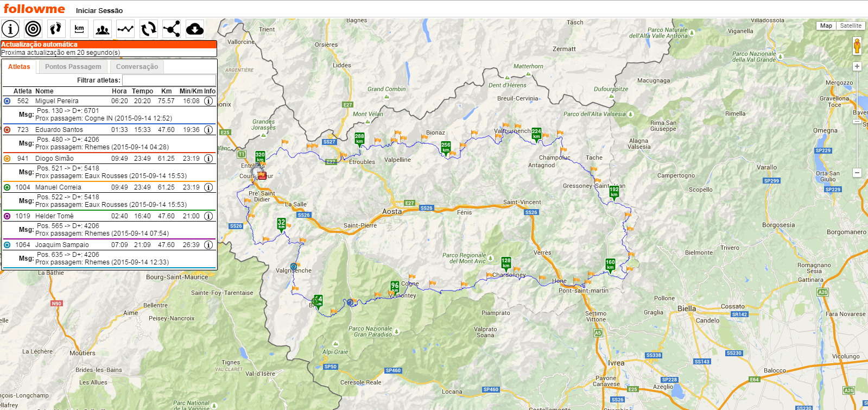868x410 pixels.
Task: Click the 288 km marker on map
Action: click(x=359, y=139)
